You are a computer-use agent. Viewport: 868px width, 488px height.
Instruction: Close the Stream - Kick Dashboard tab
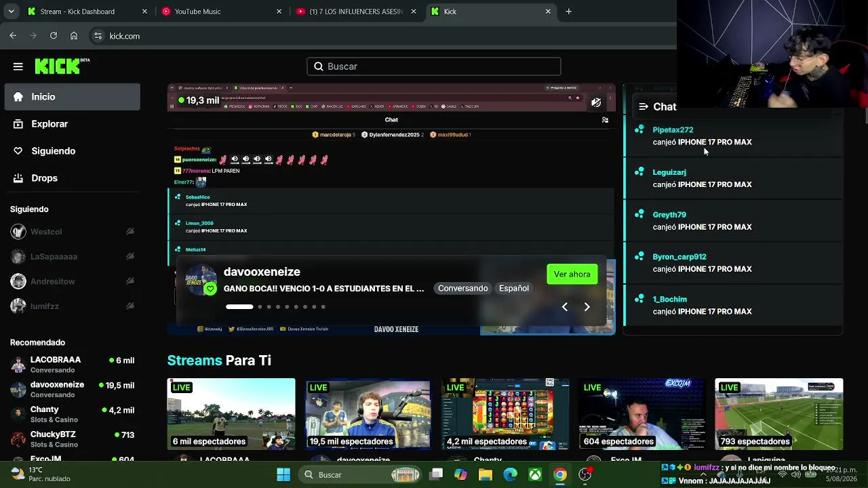pyautogui.click(x=144, y=12)
